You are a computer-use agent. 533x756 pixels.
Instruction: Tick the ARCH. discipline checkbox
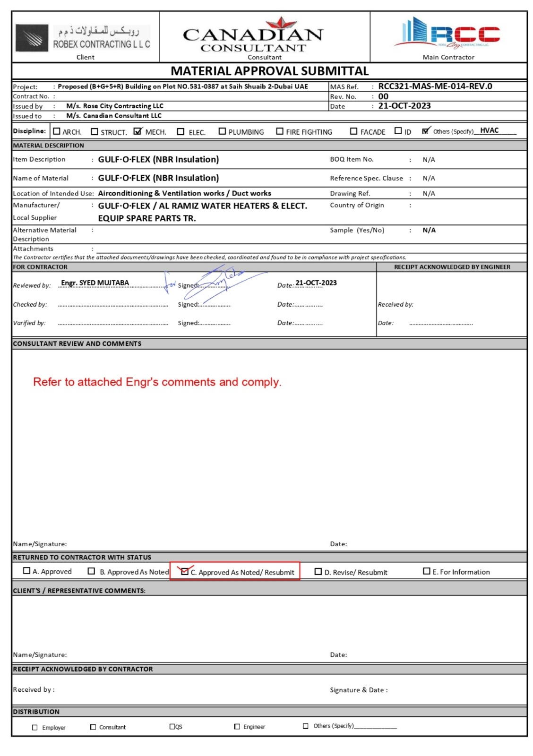coord(57,131)
